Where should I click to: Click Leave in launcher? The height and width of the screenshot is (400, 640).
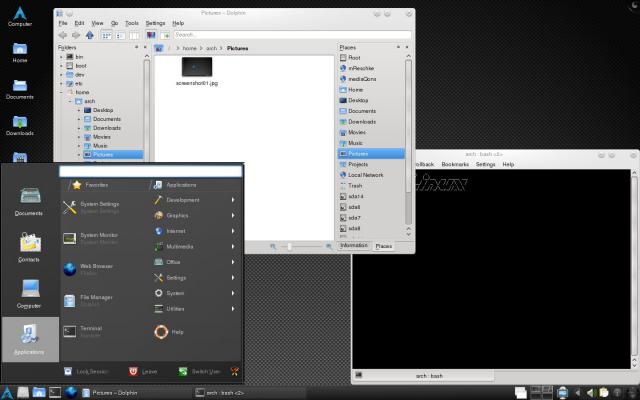click(x=143, y=371)
